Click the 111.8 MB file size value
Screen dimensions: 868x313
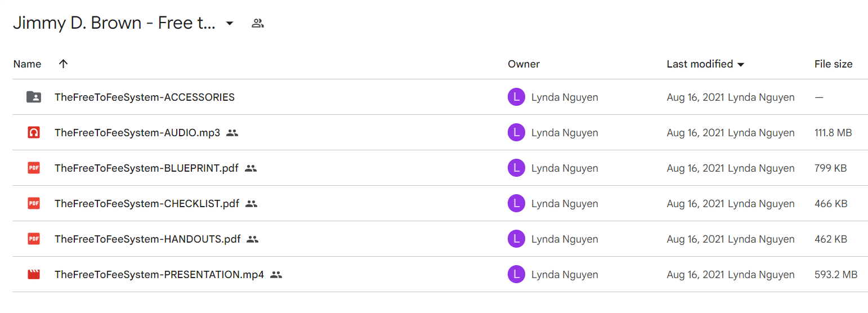(833, 133)
